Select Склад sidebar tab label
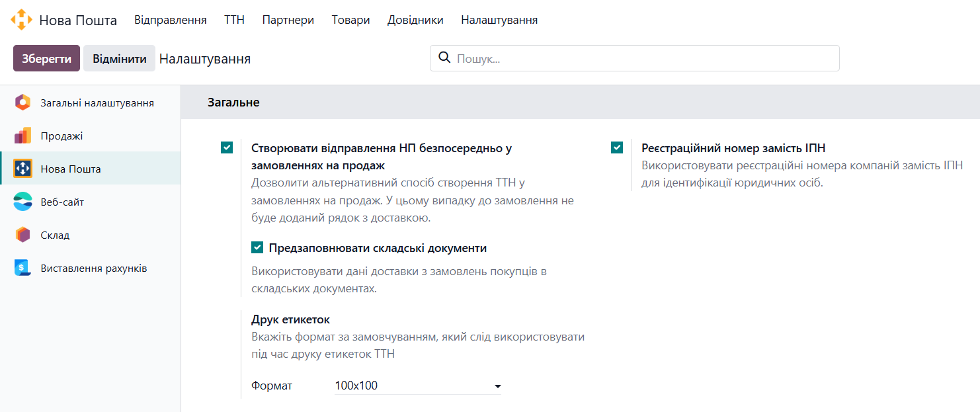 (55, 235)
